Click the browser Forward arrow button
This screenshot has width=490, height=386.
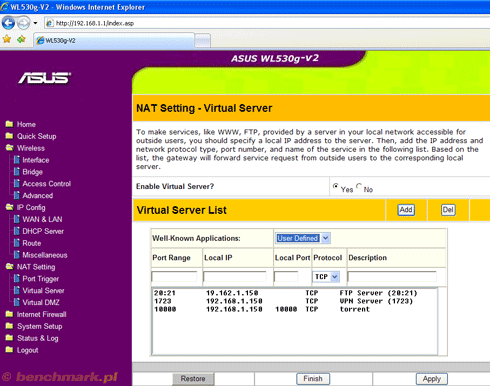tap(23, 23)
